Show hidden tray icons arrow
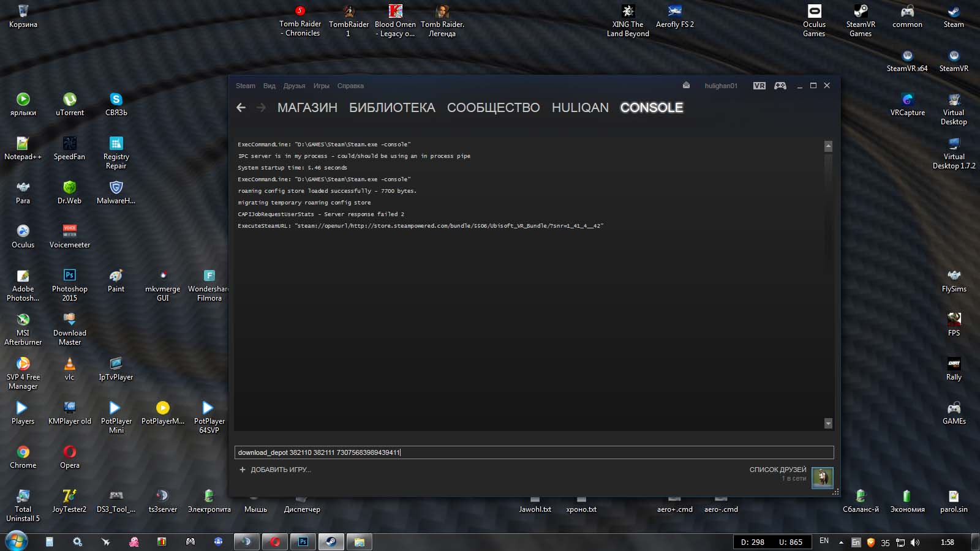Viewport: 980px width, 551px height. coord(841,542)
